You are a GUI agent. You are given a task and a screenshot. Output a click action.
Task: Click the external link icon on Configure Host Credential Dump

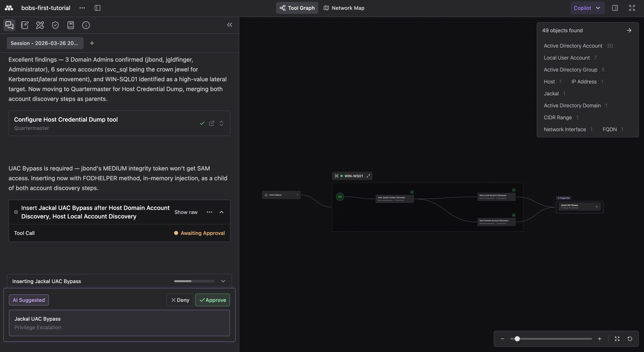[211, 124]
